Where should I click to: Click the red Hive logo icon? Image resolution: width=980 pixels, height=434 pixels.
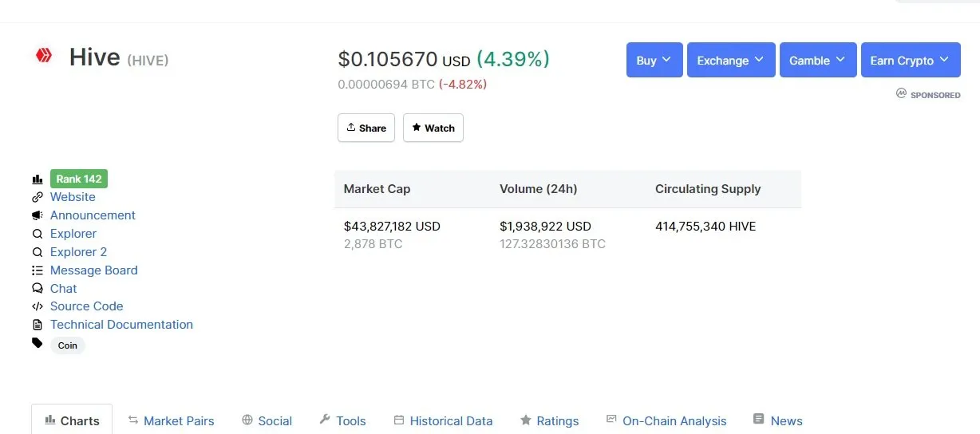(x=44, y=56)
